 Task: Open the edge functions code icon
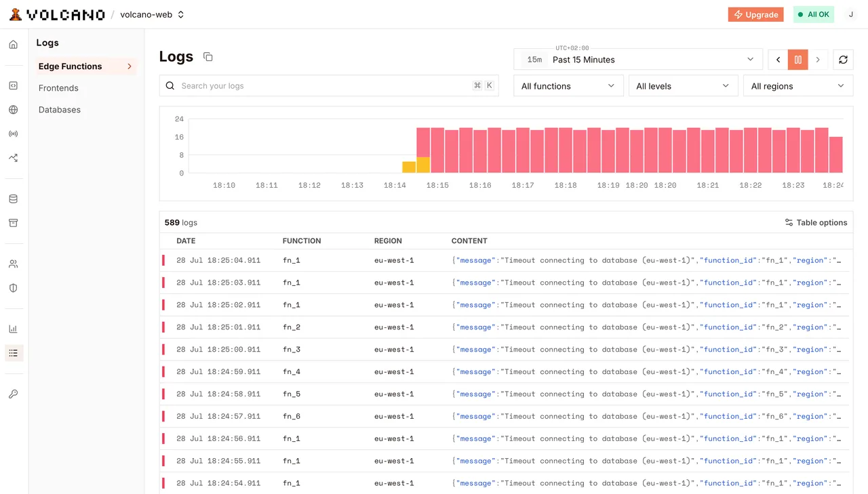pos(13,86)
